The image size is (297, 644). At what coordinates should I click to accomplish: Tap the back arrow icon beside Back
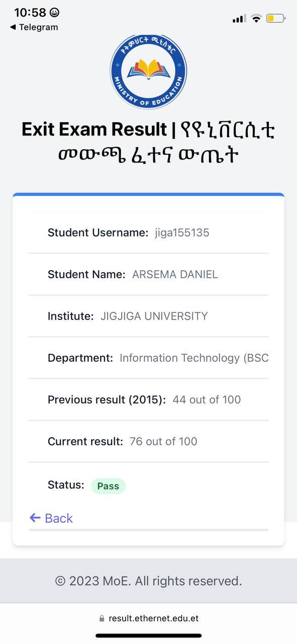[35, 518]
